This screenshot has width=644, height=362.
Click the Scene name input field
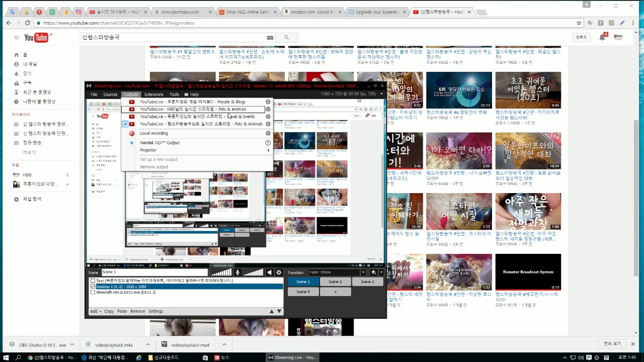click(155, 273)
